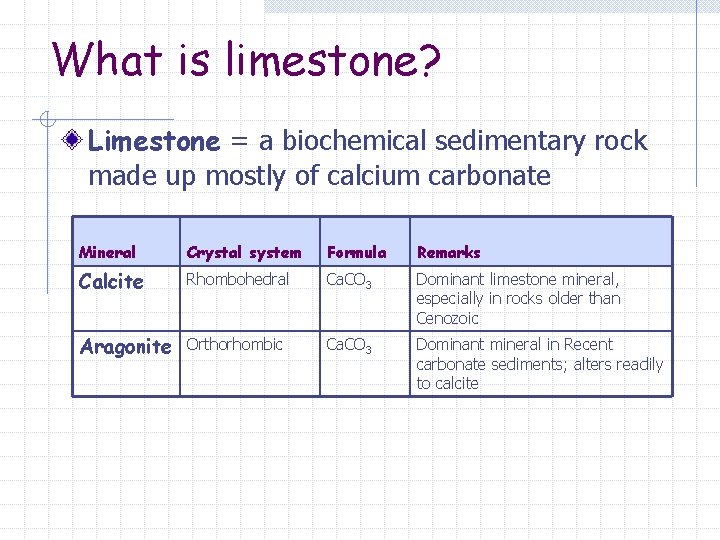Screen dimensions: 720x540
Task: Click the text 'especially in rocks older than'
Action: tap(518, 298)
